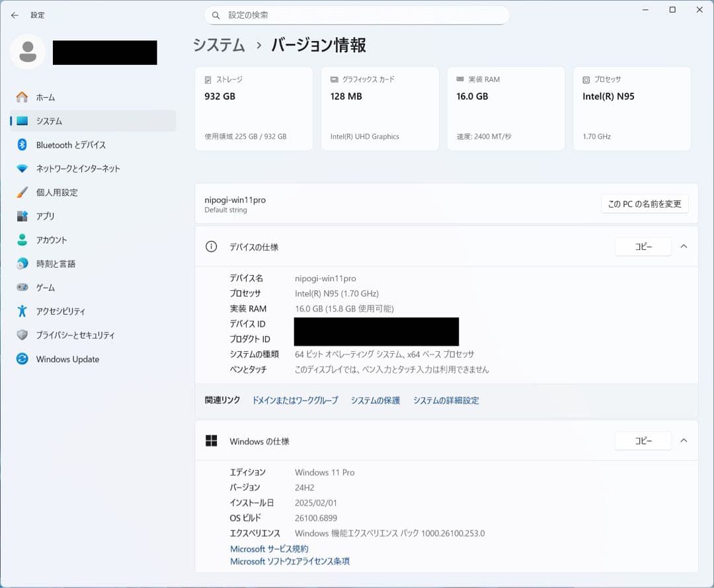Open the システムの詳細設定 link

[446, 400]
